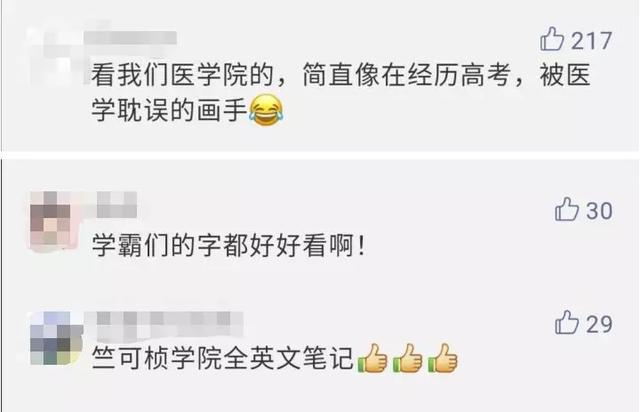The height and width of the screenshot is (412, 640).
Task: Tap the thumbs-up icon beside 30
Action: pos(567,209)
